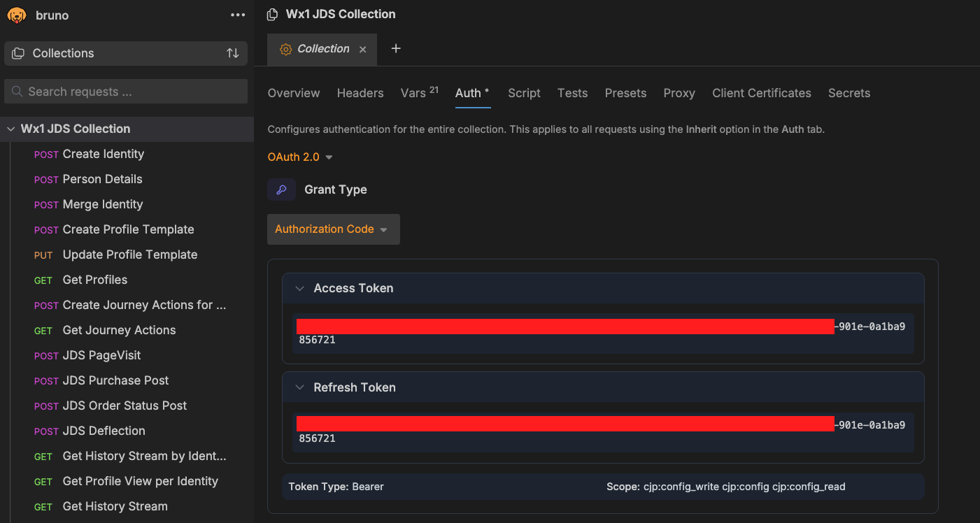The height and width of the screenshot is (523, 980).
Task: Collapse the Refresh Token section
Action: coord(300,387)
